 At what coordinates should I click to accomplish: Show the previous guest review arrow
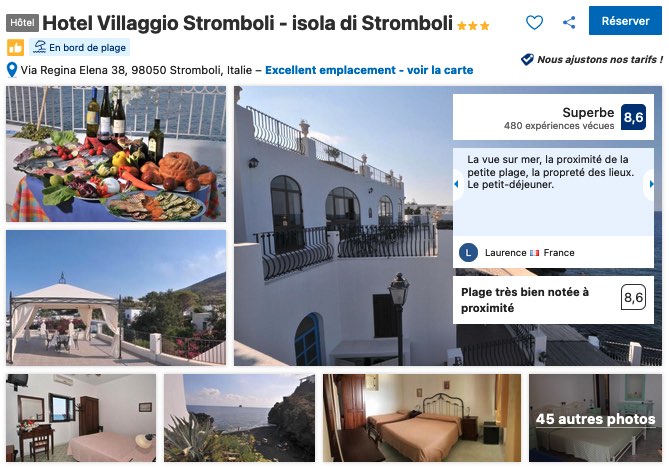point(457,184)
